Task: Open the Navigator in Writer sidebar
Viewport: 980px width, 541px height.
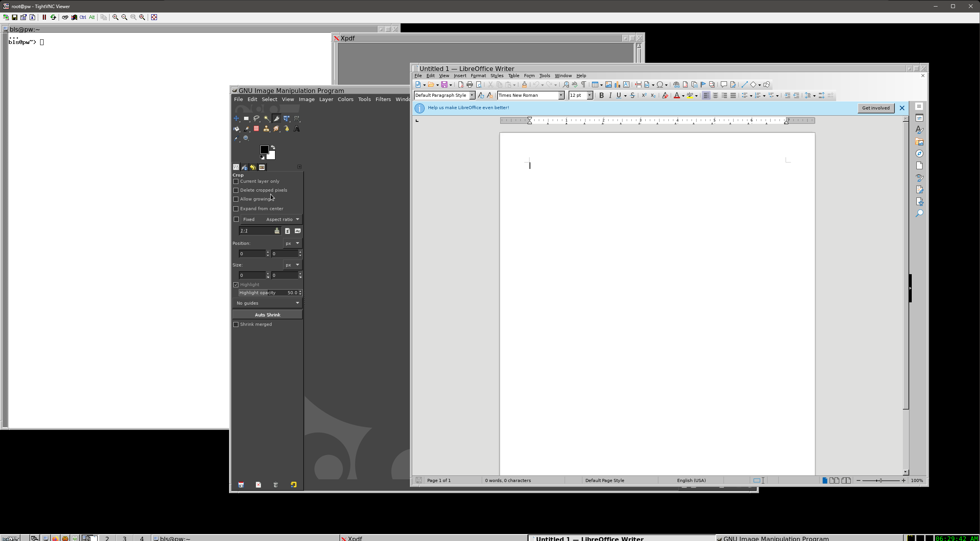Action: point(919,154)
